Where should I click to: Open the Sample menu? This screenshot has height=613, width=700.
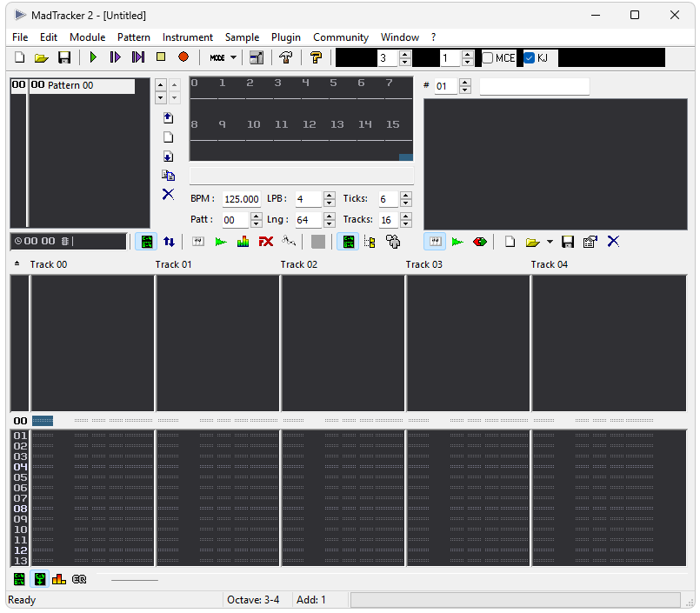(x=242, y=37)
